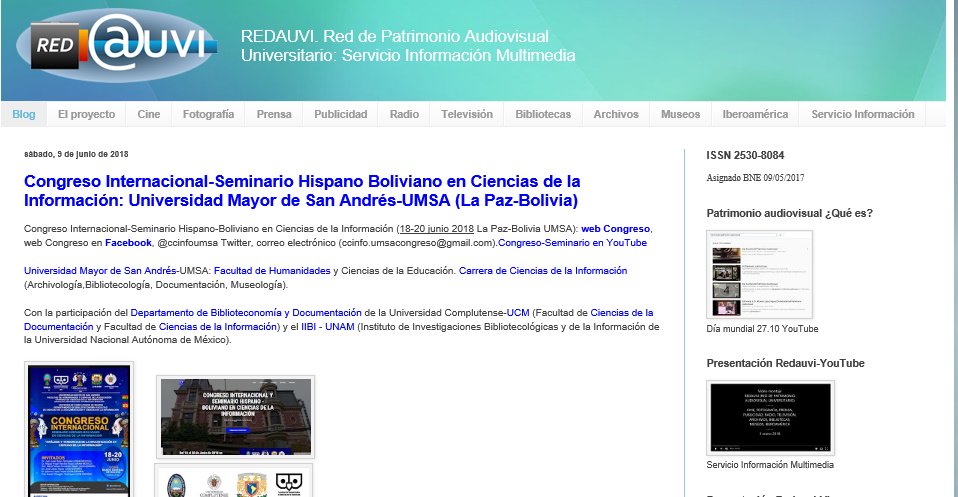Go to the Iberoamérica tab
This screenshot has height=497, width=958.
[755, 114]
